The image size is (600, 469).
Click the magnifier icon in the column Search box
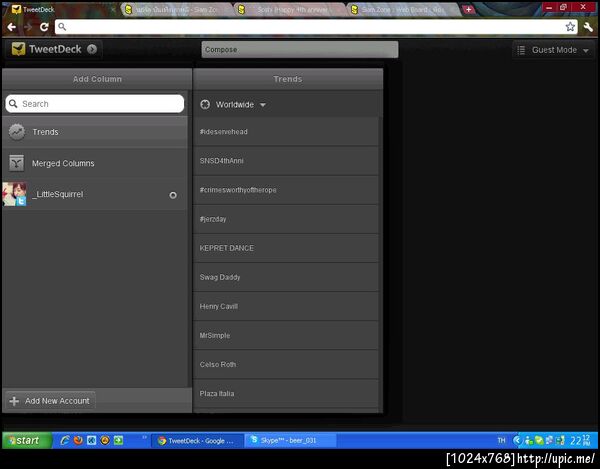point(13,104)
